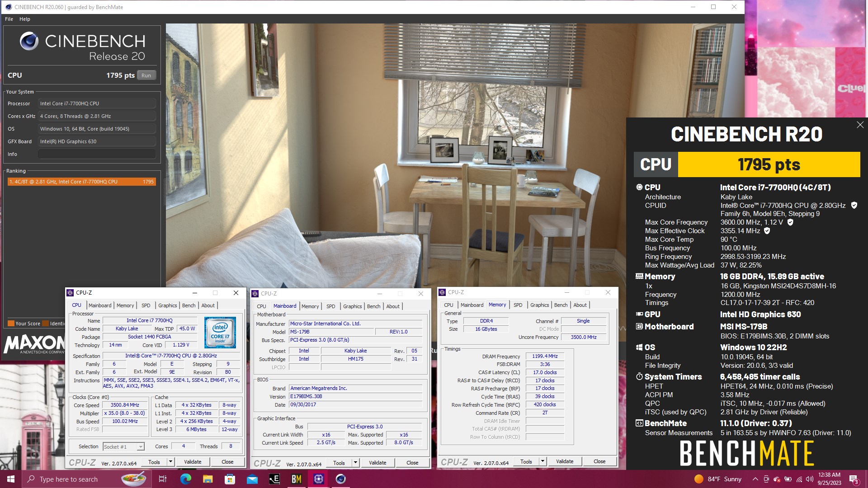Open the notification center icon

tap(854, 479)
